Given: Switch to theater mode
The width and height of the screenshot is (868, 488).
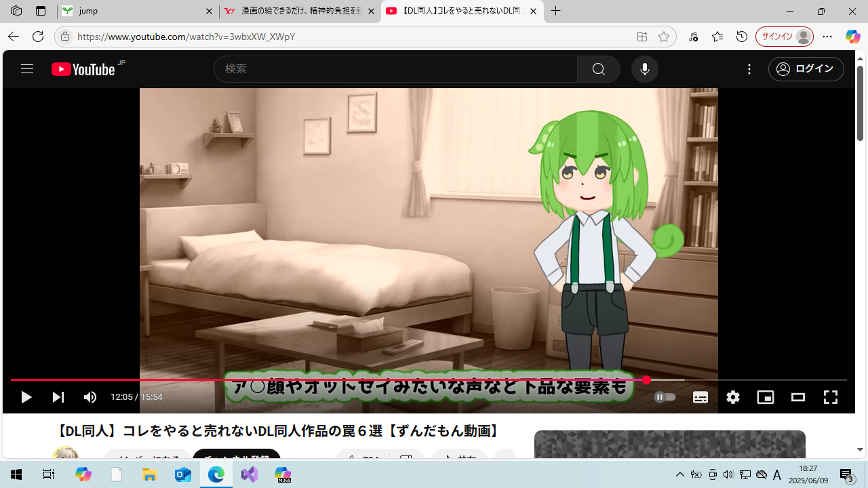Looking at the screenshot, I should tap(798, 397).
